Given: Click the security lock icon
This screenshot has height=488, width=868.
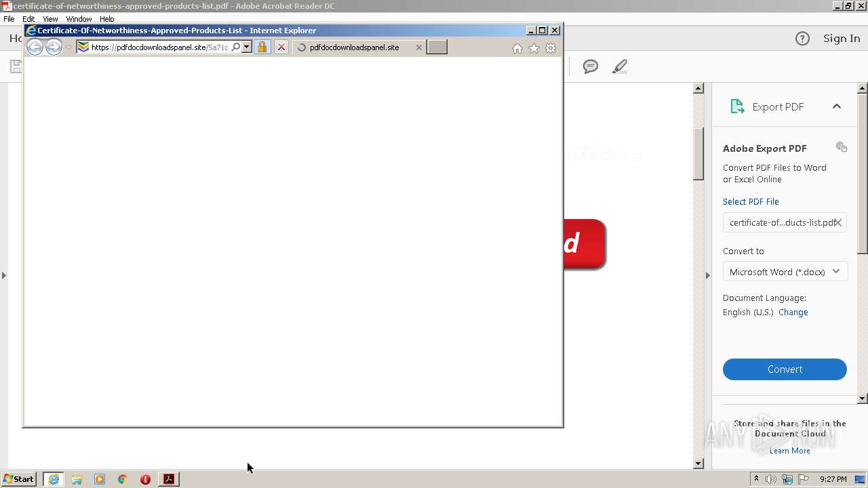Looking at the screenshot, I should click(x=262, y=47).
